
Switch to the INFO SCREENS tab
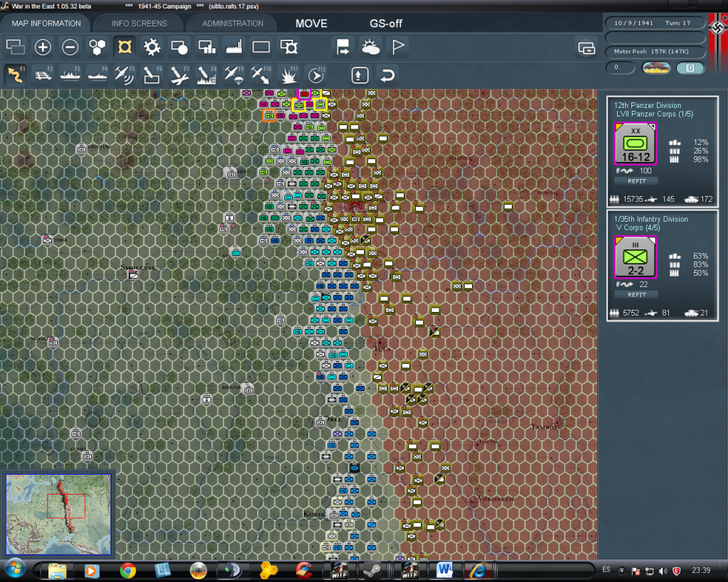(139, 23)
